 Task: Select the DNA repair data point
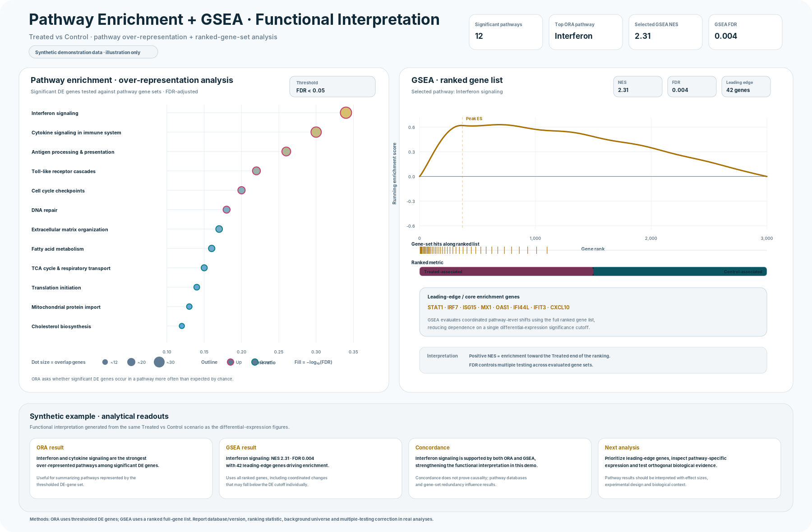226,210
